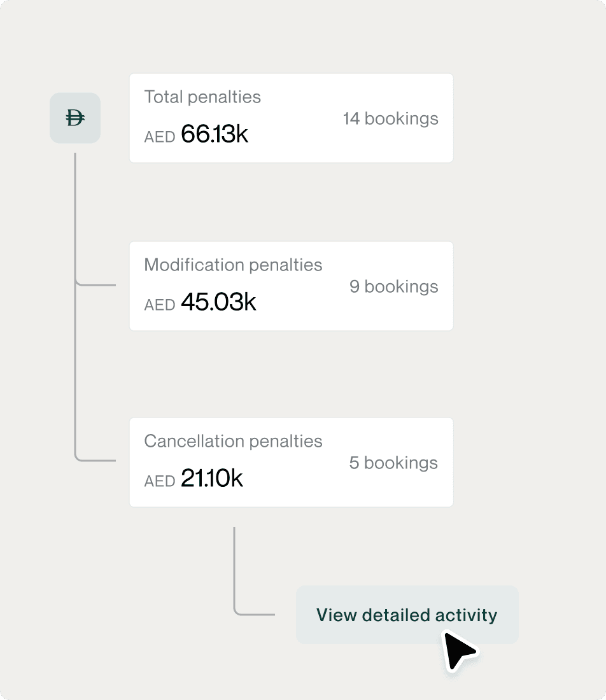The height and width of the screenshot is (700, 606).
Task: Click AED prefix in Cancellation penalties card
Action: 160,481
